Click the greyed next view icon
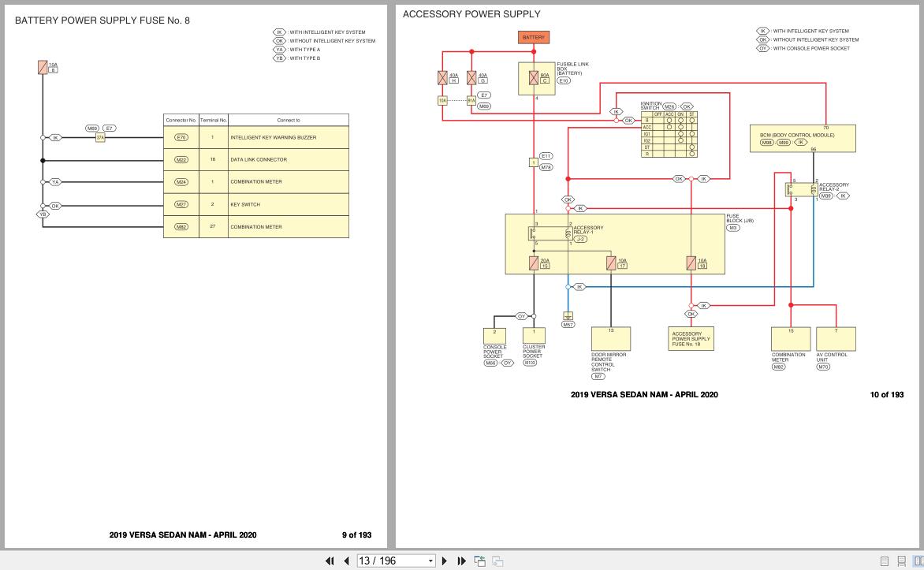This screenshot has height=570, width=924. (497, 561)
